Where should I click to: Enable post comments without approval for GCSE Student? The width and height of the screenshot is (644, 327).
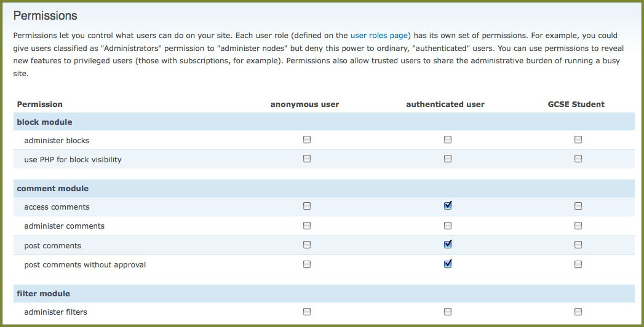[578, 264]
